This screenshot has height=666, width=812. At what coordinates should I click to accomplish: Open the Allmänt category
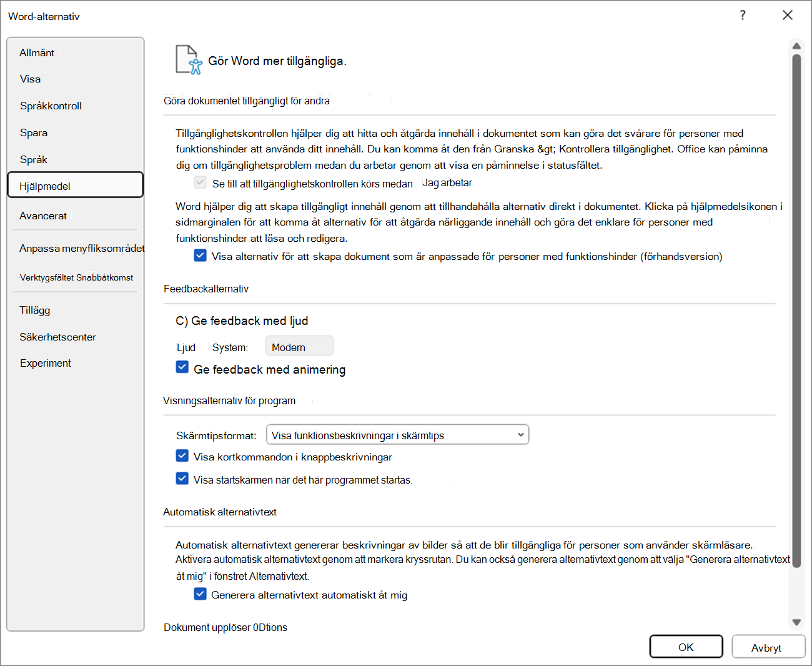37,52
